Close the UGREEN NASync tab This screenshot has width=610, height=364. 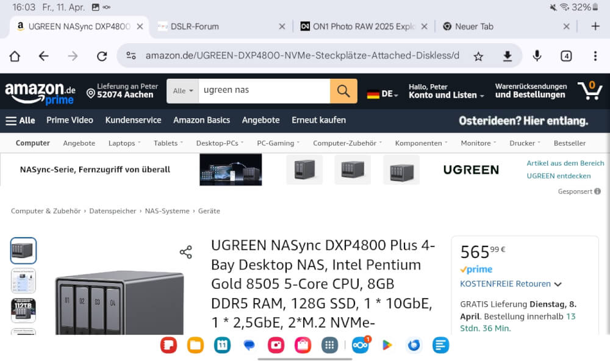(140, 26)
